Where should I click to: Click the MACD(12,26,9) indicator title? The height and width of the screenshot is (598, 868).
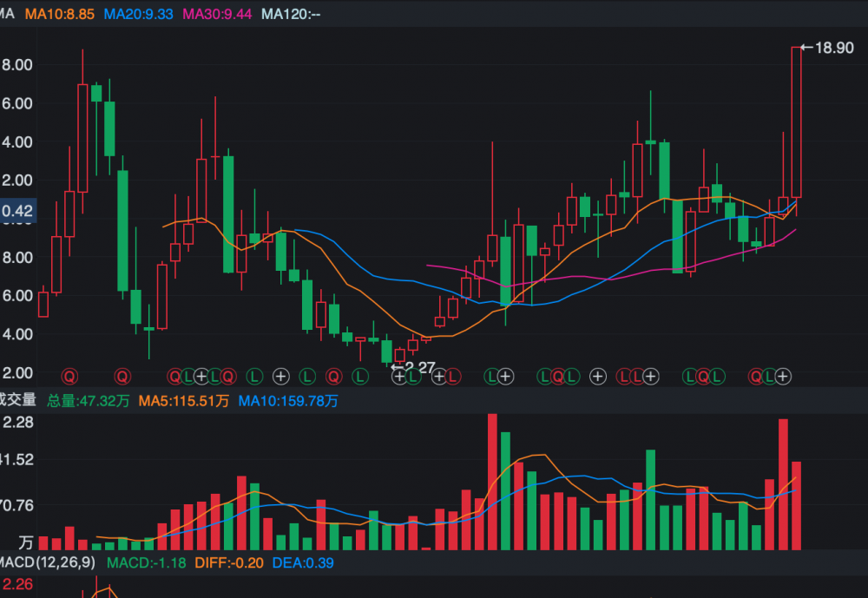[x=48, y=562]
